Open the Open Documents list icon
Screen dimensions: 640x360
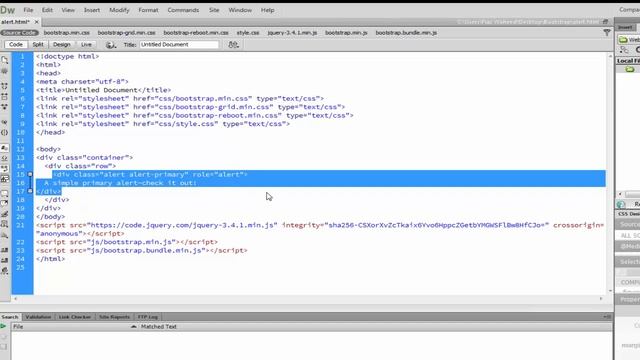click(4, 60)
